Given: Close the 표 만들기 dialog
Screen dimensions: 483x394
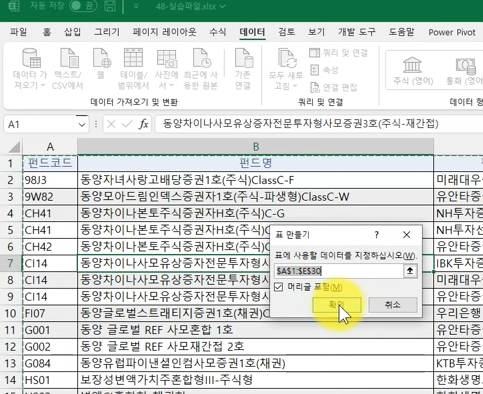Looking at the screenshot, I should [x=406, y=235].
